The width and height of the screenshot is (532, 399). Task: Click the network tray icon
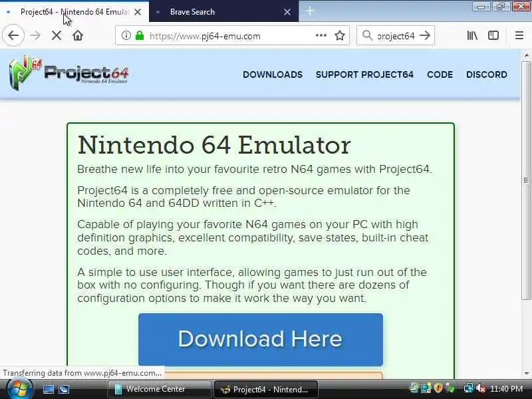[469, 388]
